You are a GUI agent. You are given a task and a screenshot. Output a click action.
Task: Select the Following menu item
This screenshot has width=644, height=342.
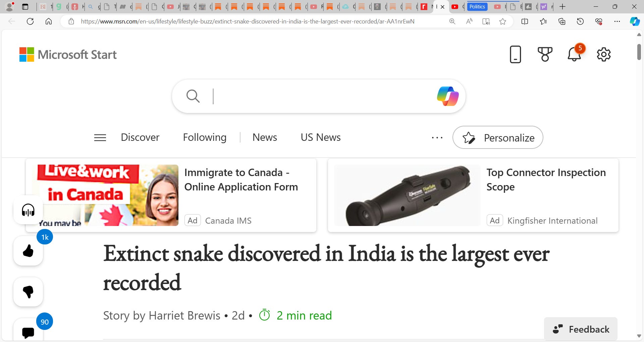click(x=205, y=137)
